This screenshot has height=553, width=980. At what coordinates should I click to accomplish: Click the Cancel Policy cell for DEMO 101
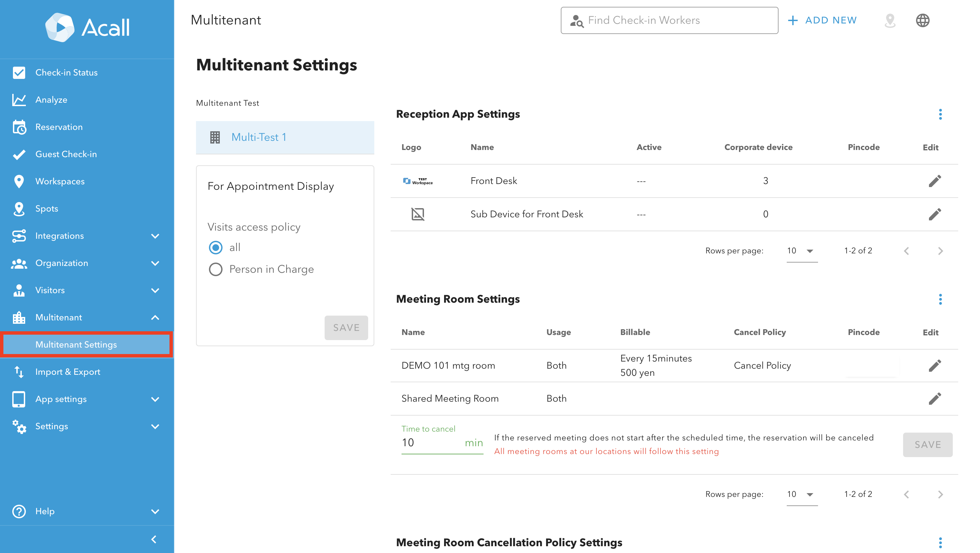click(x=762, y=366)
